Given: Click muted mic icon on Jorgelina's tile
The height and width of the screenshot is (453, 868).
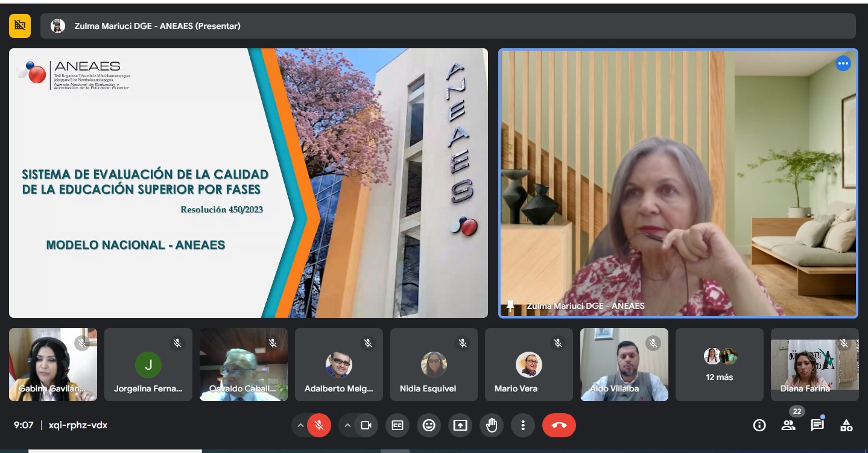Looking at the screenshot, I should 177,343.
